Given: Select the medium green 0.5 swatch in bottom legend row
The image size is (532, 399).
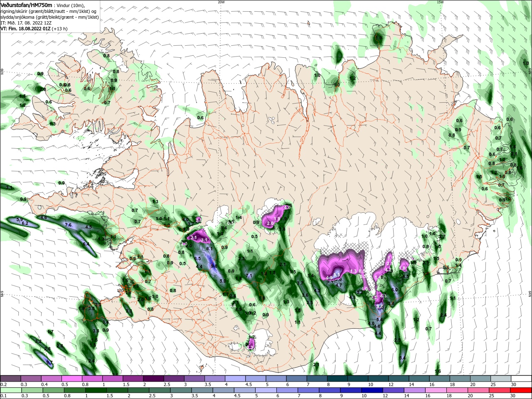Looking at the screenshot, I should [54, 390].
